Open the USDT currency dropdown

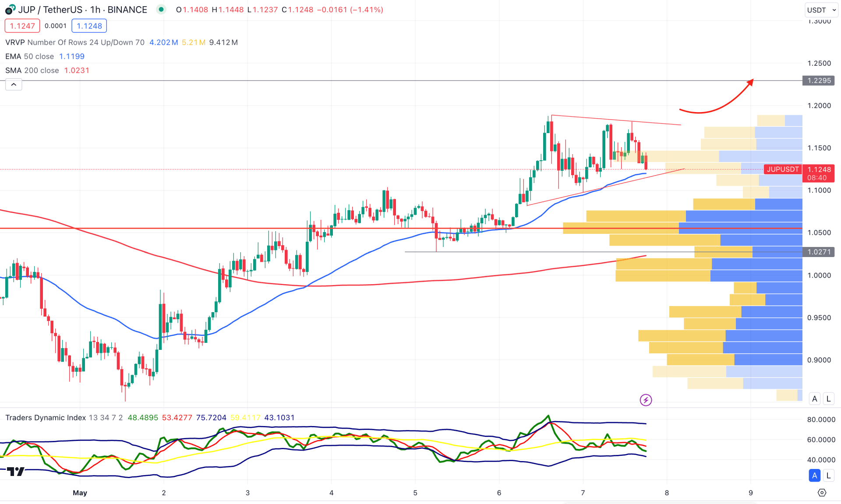click(821, 10)
